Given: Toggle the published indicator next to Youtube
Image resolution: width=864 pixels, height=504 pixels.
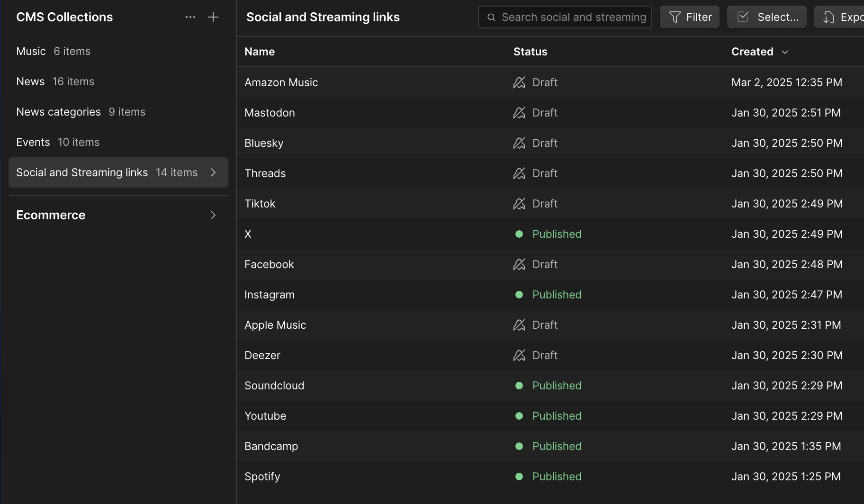Looking at the screenshot, I should pyautogui.click(x=520, y=416).
